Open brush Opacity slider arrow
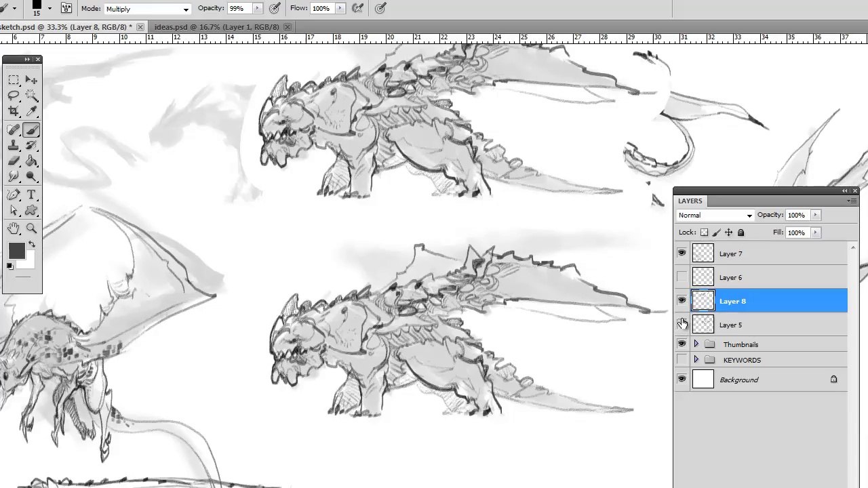 257,8
